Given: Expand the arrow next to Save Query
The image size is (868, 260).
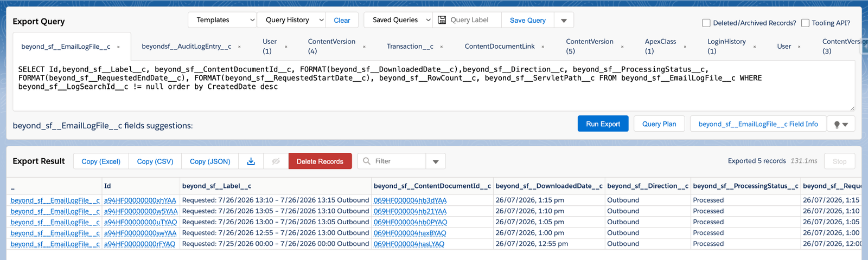Looking at the screenshot, I should point(564,21).
